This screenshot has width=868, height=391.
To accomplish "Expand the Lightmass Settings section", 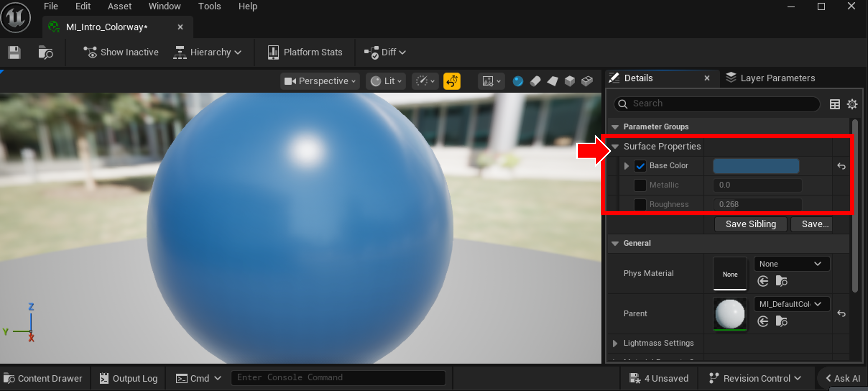I will point(615,343).
